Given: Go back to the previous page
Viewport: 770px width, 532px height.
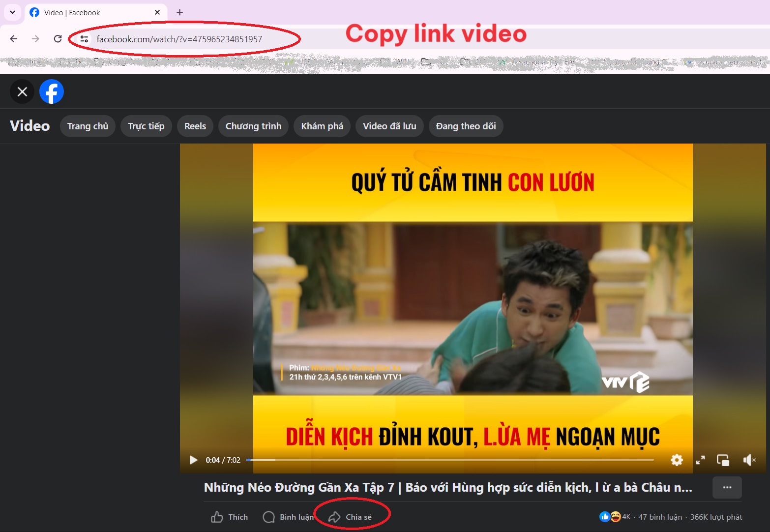Looking at the screenshot, I should coord(14,39).
